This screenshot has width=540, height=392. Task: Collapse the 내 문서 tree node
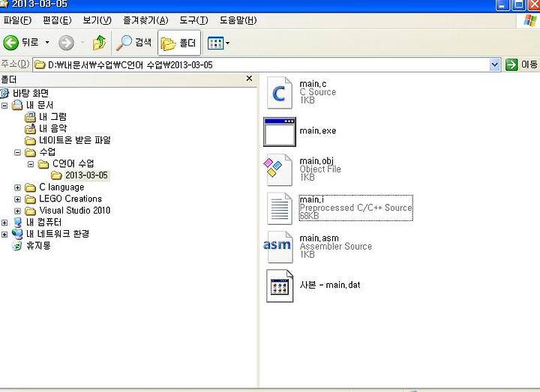pos(4,106)
